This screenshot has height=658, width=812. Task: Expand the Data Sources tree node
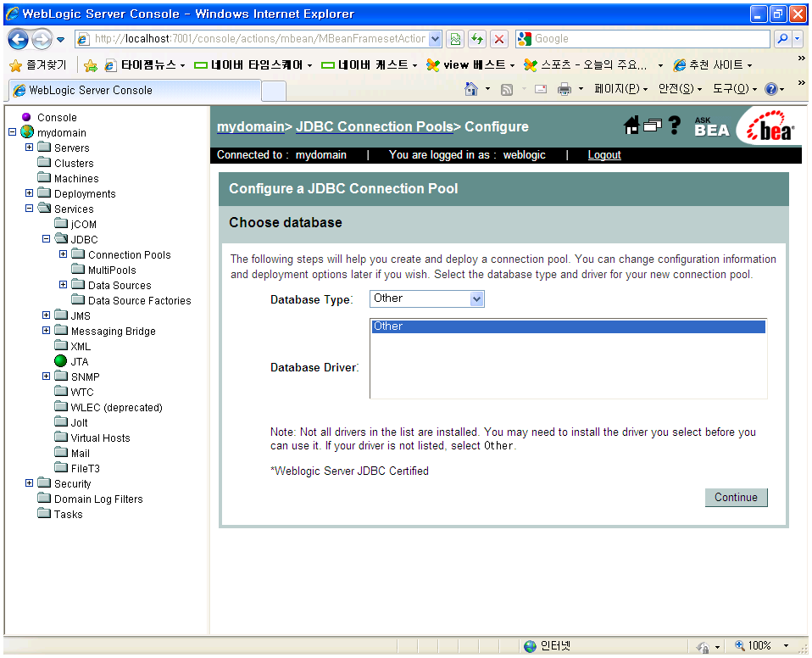(x=64, y=284)
